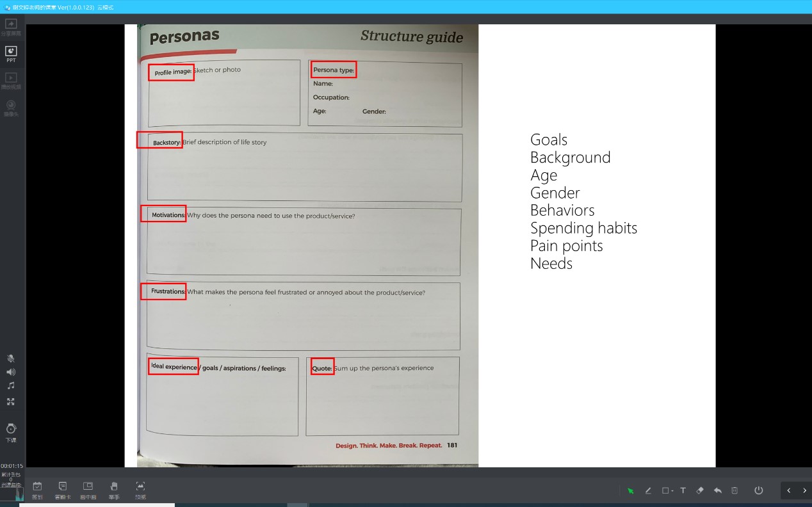The image size is (812, 507).
Task: Select the pen drawing tool
Action: pyautogui.click(x=648, y=491)
